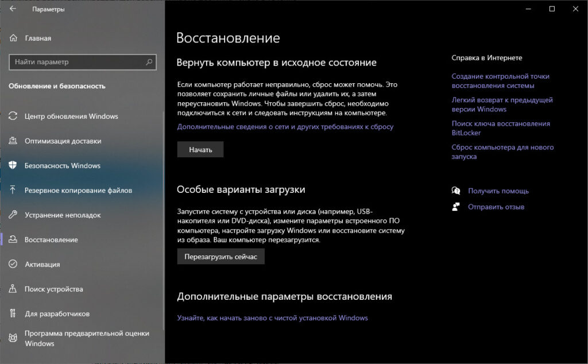Click the Центр обновления Windows sync icon
Image resolution: width=588 pixels, height=364 pixels.
click(13, 116)
